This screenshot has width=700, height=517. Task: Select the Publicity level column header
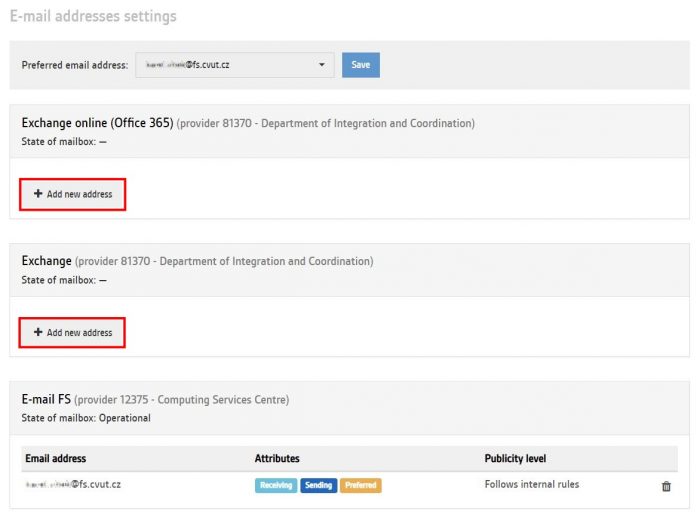[x=515, y=459]
